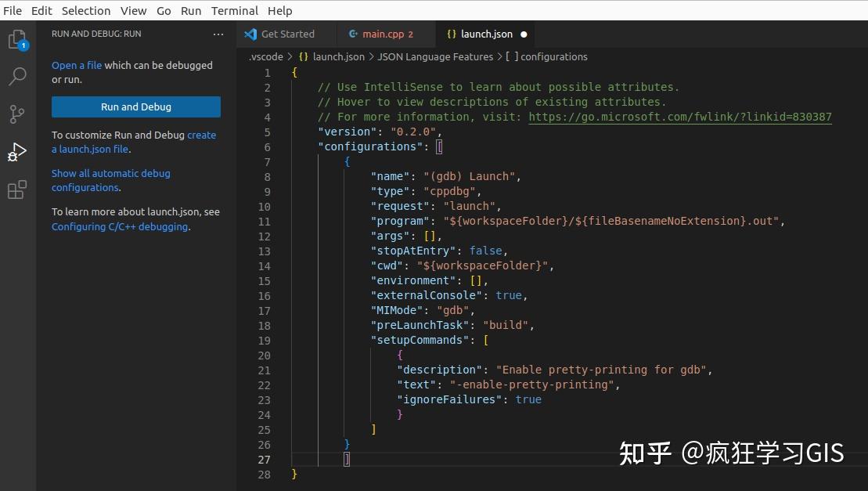Click the unsaved changes dot on launch.json tab

pos(524,34)
